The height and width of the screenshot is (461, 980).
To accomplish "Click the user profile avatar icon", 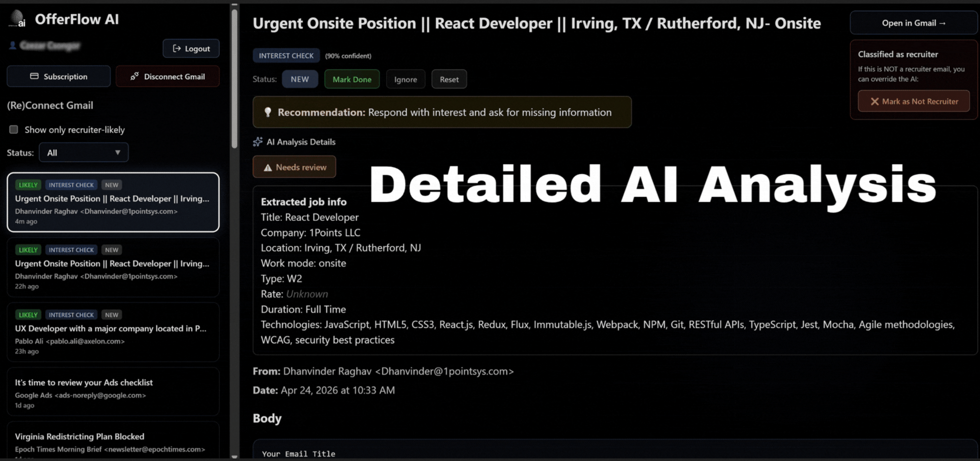I will [13, 45].
